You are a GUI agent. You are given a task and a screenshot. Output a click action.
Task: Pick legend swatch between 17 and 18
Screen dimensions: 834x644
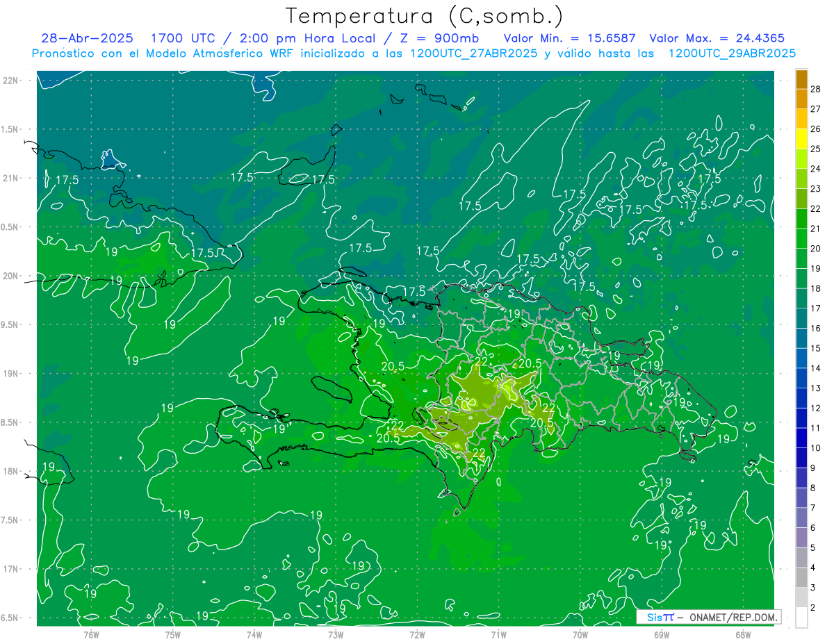coord(801,299)
